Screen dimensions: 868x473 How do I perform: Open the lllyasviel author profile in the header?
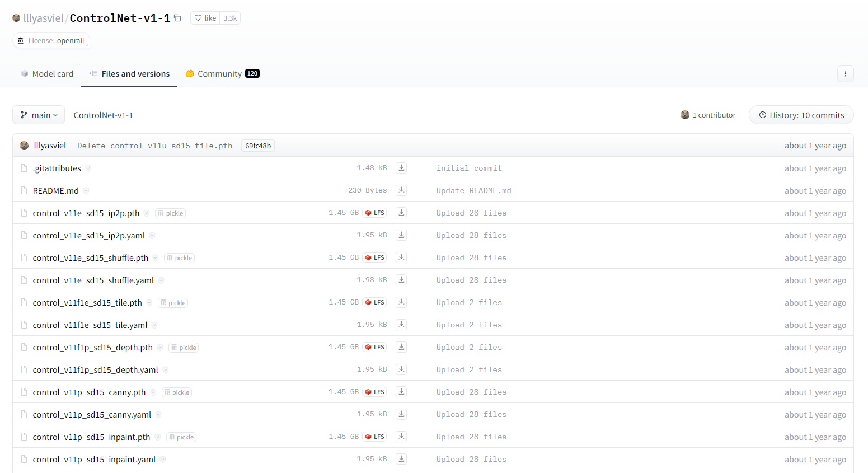(x=43, y=18)
